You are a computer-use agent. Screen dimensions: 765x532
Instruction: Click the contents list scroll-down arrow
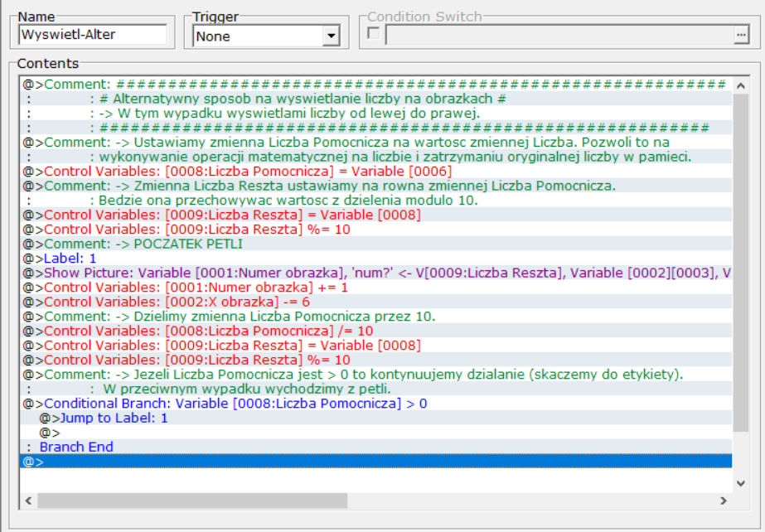[x=741, y=483]
